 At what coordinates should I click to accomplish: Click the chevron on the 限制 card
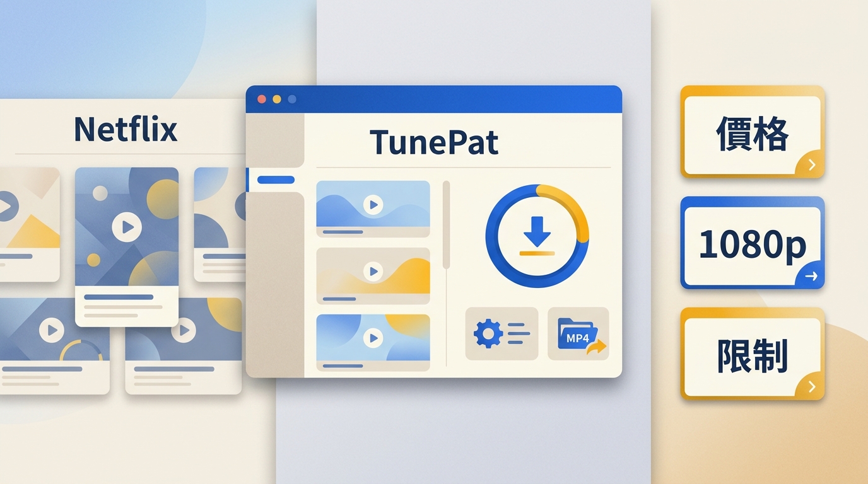coord(812,387)
